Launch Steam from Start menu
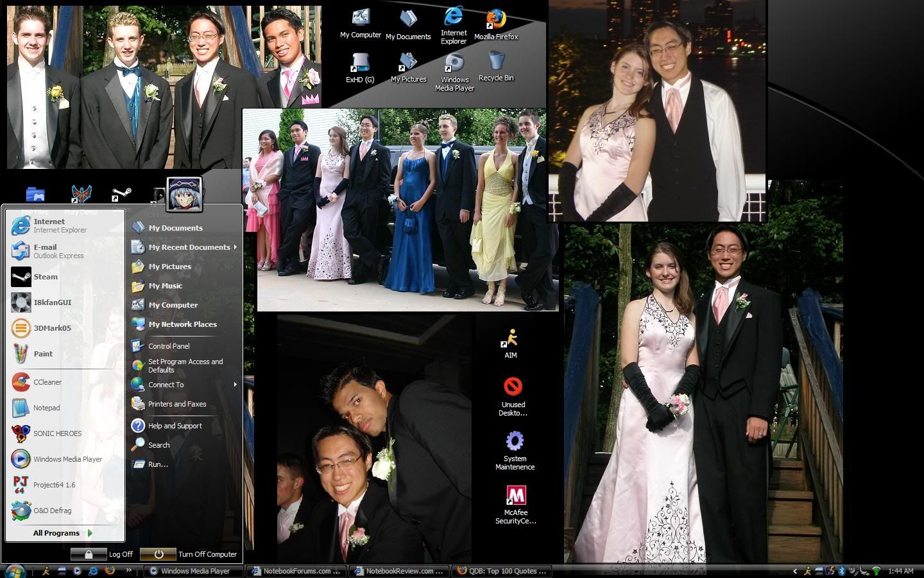The width and height of the screenshot is (924, 578). pyautogui.click(x=64, y=277)
